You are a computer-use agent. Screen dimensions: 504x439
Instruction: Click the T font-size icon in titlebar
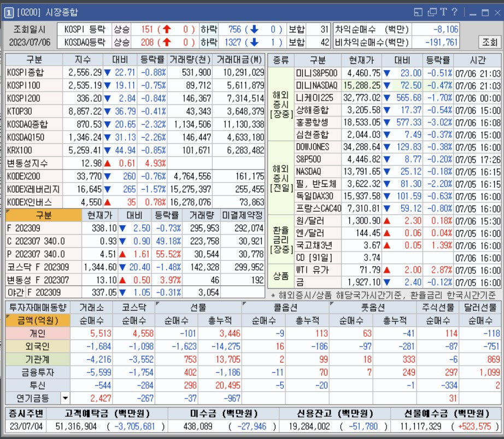pyautogui.click(x=444, y=10)
